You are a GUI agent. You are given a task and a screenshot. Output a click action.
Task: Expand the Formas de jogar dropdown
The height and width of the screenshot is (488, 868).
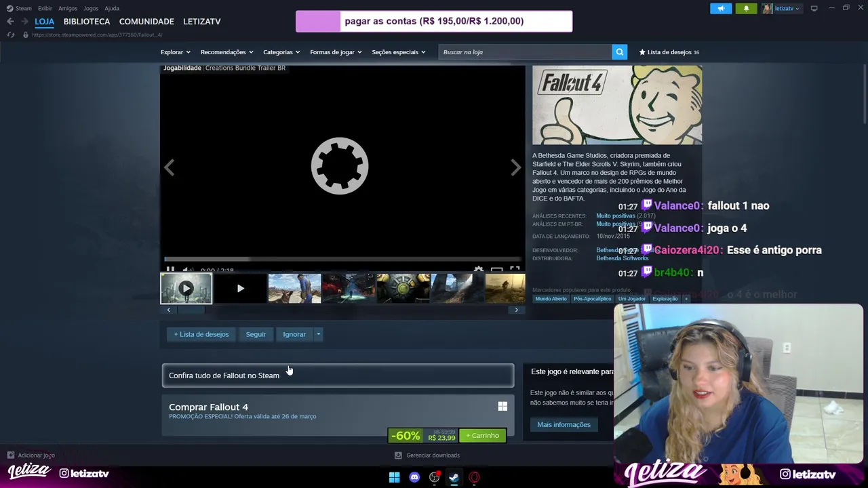(336, 52)
